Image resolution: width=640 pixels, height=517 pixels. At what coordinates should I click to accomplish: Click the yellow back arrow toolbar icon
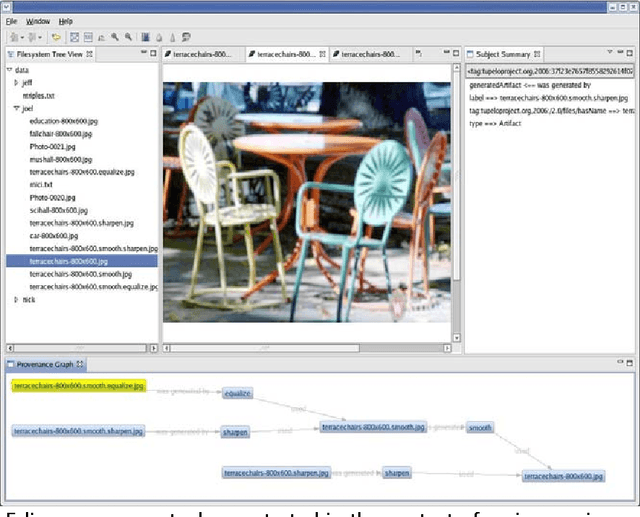tap(56, 36)
